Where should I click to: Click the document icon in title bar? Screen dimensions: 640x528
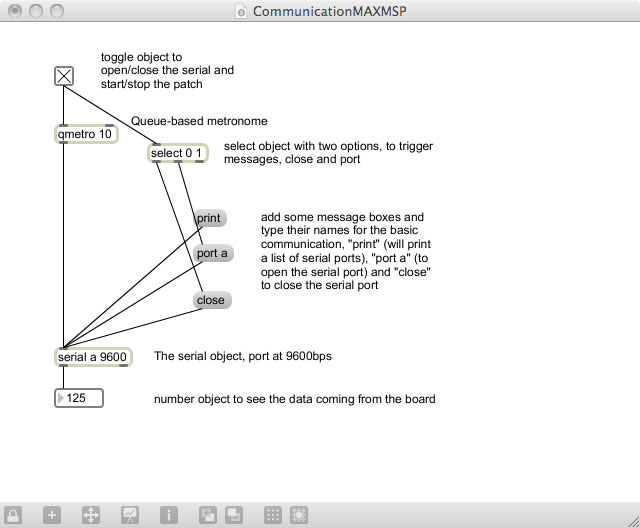click(x=239, y=12)
